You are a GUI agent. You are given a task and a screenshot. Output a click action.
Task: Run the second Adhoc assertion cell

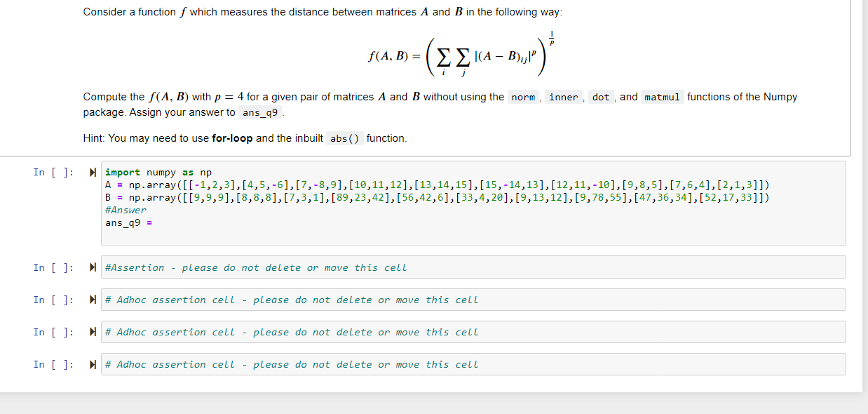coord(93,331)
